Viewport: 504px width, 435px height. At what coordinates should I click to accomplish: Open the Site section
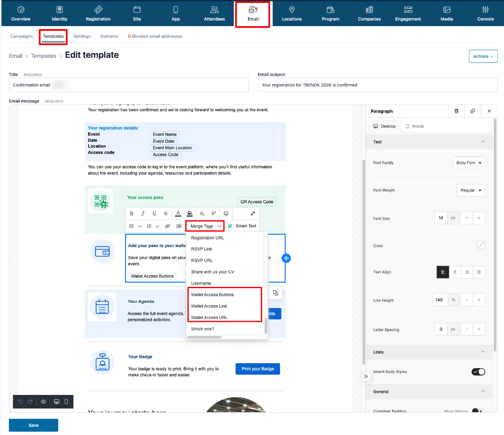click(137, 14)
